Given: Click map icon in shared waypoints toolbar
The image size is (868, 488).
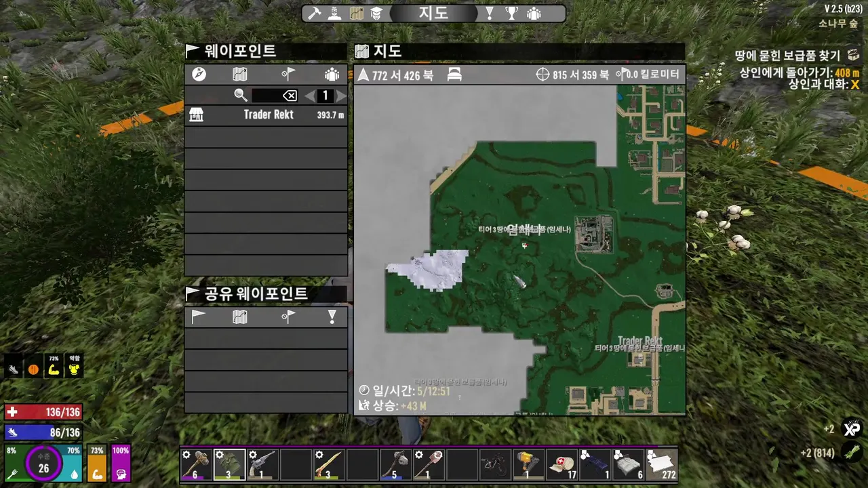Looking at the screenshot, I should (240, 317).
